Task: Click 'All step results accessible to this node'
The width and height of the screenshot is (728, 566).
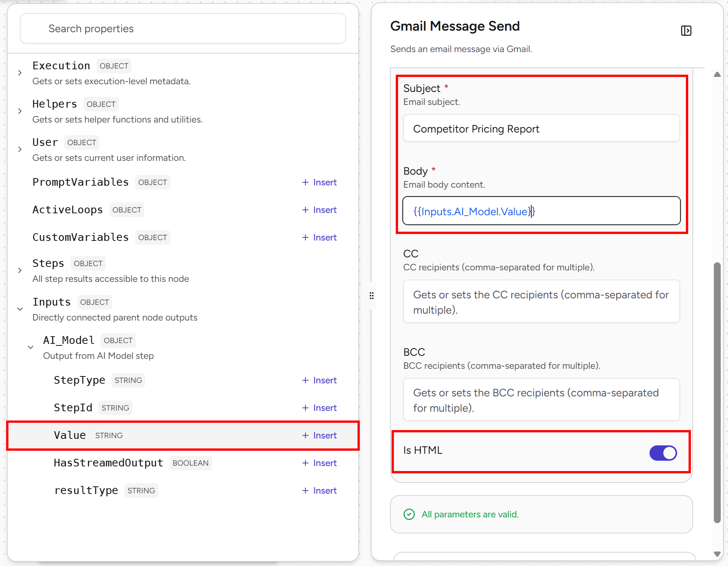Action: (111, 279)
